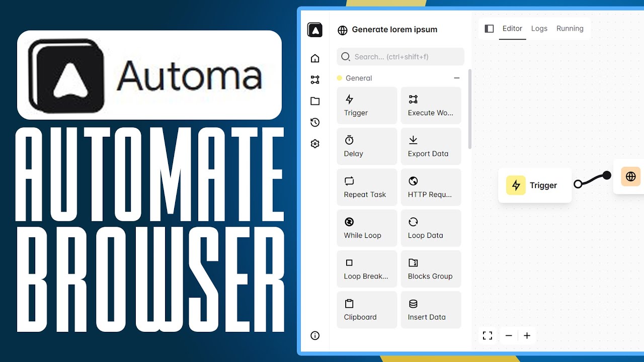Open the logs history icon
Screen dimensions: 644x362
pyautogui.click(x=315, y=122)
